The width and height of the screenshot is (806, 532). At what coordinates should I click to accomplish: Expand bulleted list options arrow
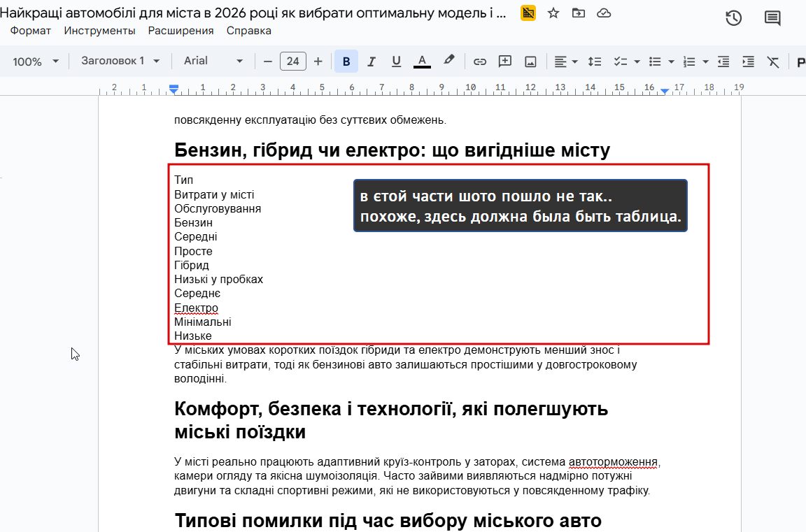(672, 62)
